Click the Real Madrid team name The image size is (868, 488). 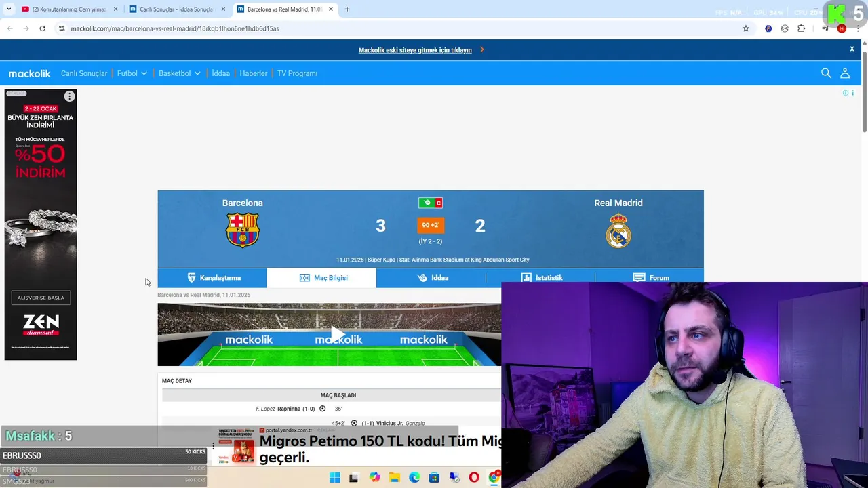(x=618, y=203)
